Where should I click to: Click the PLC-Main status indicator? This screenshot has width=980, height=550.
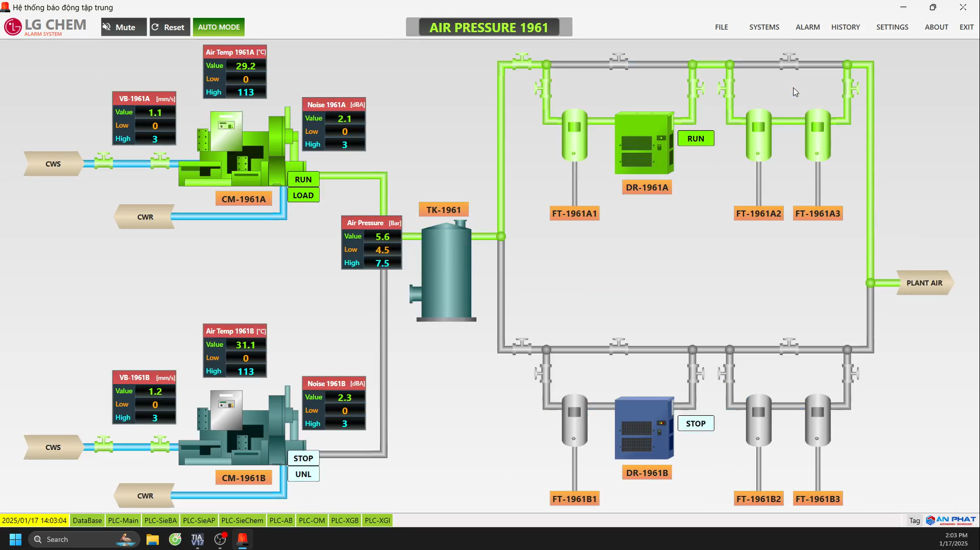point(123,520)
